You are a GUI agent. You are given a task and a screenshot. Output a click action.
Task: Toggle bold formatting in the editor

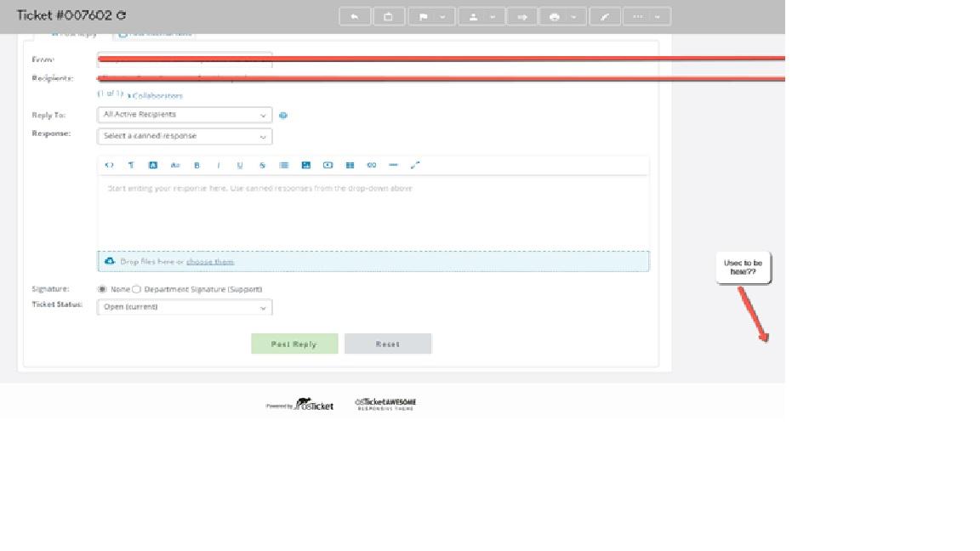point(197,165)
